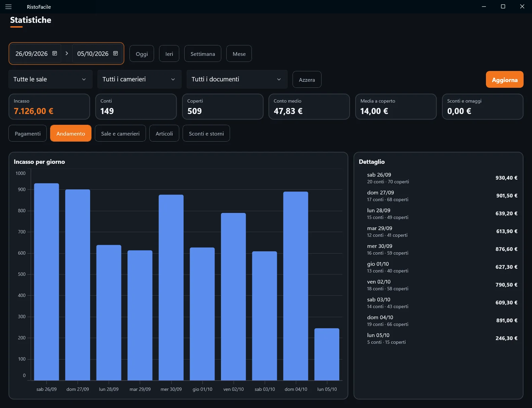Click the 891,00 € amount for dom 04/10
The height and width of the screenshot is (408, 532).
pos(507,321)
